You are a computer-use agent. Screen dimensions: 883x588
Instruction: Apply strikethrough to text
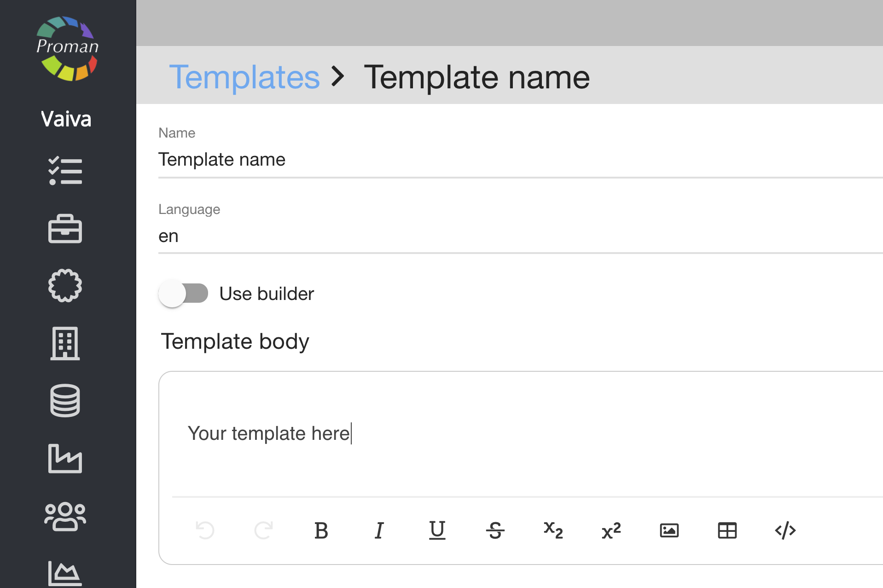tap(495, 530)
